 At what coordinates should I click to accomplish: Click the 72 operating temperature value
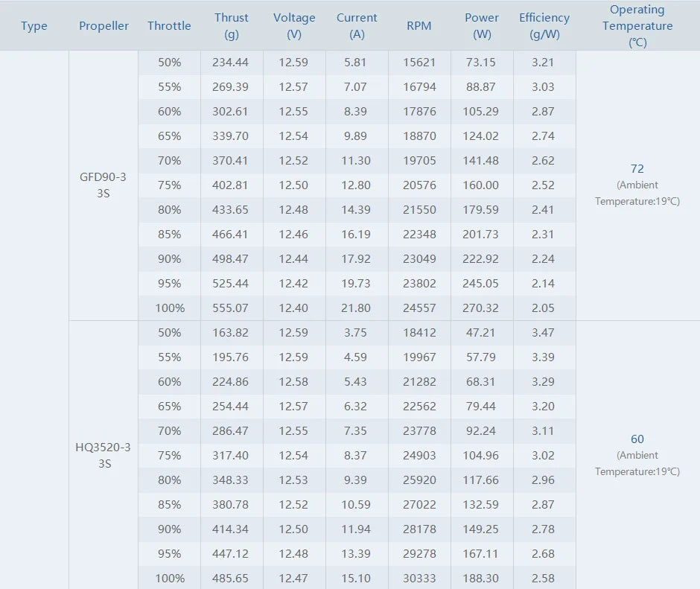(637, 169)
